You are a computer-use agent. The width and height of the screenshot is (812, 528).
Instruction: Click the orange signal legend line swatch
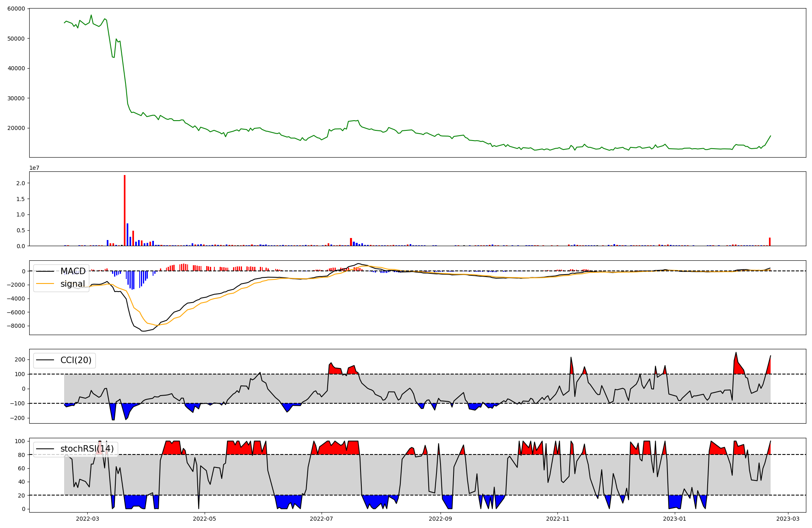click(x=45, y=284)
